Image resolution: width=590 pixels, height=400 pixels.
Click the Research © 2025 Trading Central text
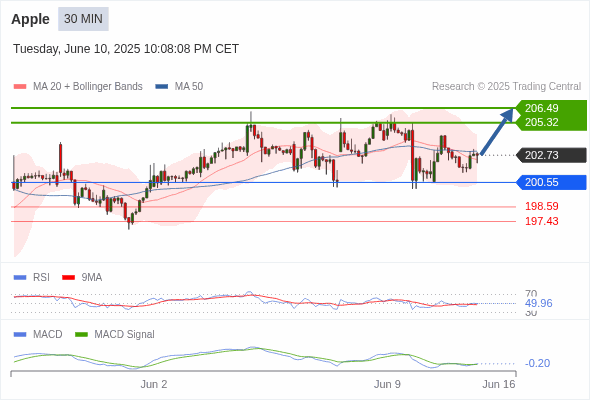point(506,87)
